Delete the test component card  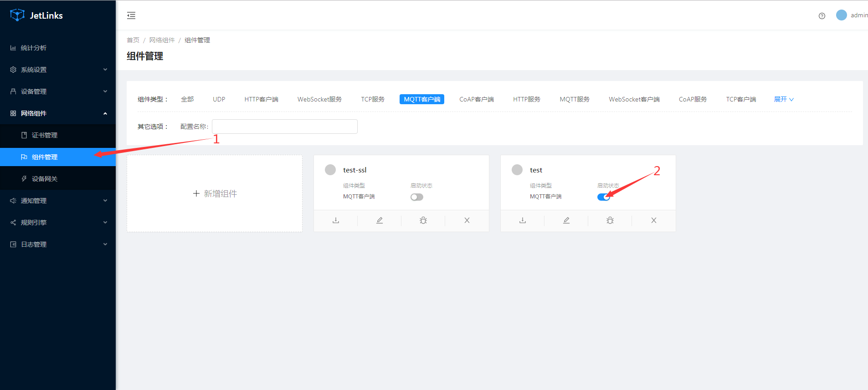coord(654,221)
